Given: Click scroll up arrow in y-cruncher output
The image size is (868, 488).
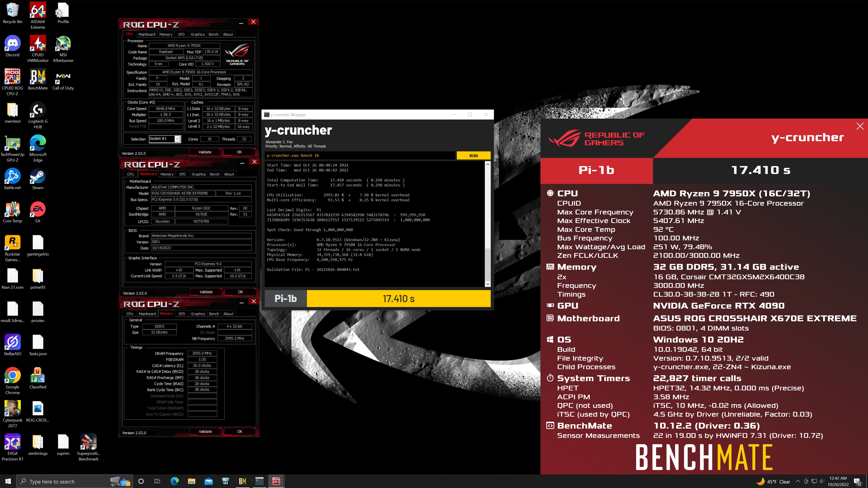Looking at the screenshot, I should (x=488, y=164).
